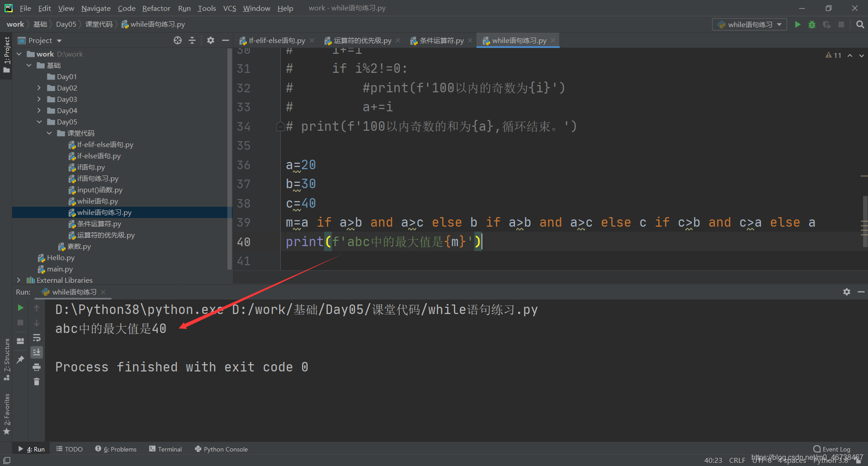The height and width of the screenshot is (466, 868).
Task: Expand the Day03 folder
Action: (39, 99)
